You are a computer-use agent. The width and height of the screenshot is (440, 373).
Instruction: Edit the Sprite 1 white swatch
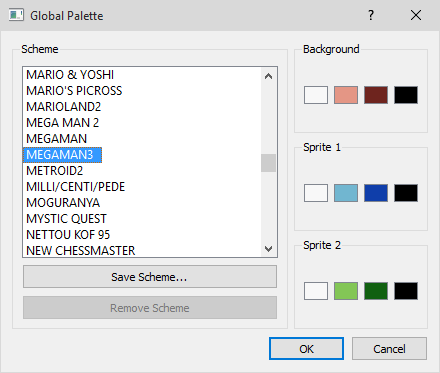coord(316,193)
